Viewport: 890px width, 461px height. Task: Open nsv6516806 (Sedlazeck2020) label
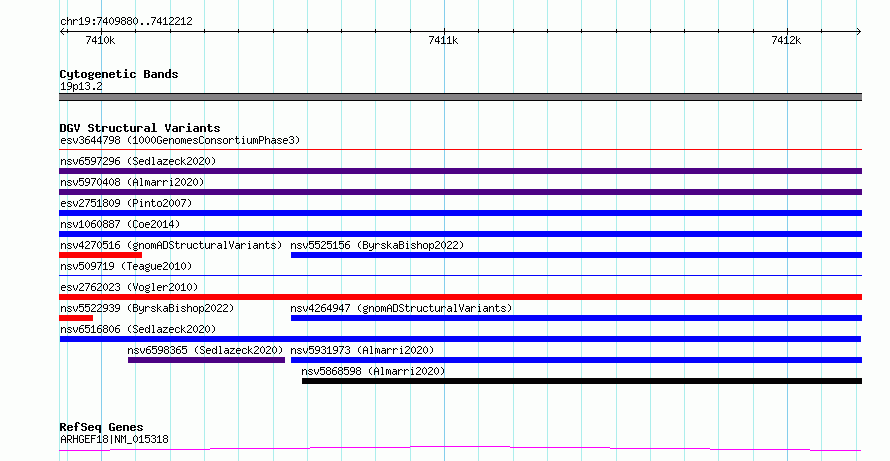[x=138, y=329]
